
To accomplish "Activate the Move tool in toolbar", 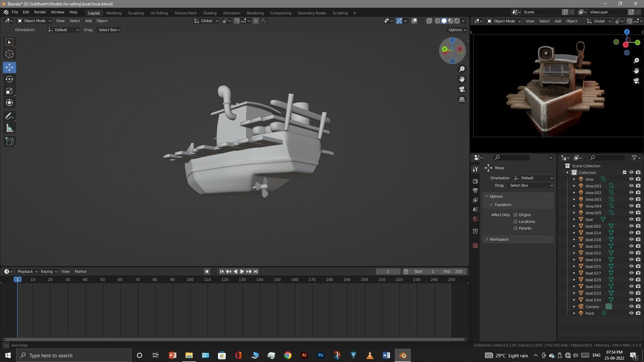I will tap(9, 67).
